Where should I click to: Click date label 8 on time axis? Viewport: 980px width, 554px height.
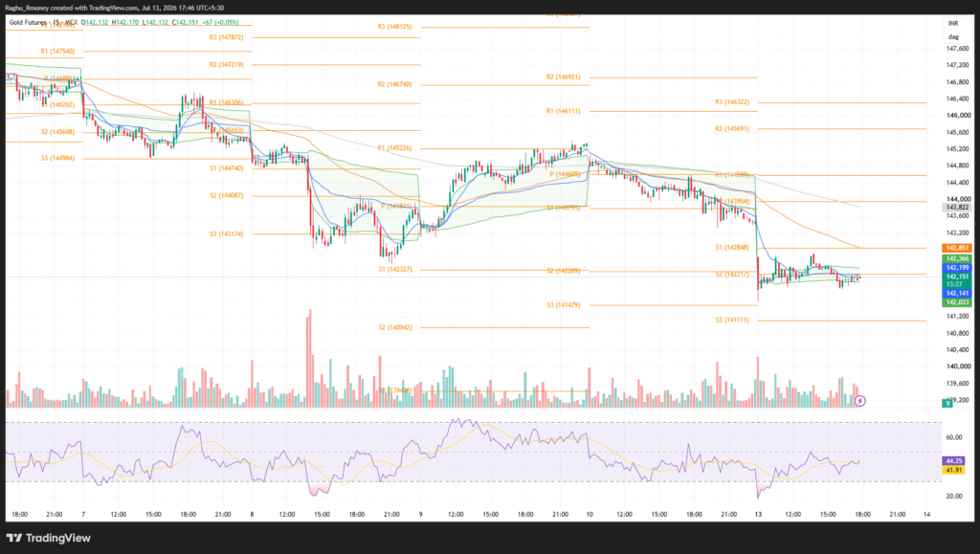click(252, 514)
